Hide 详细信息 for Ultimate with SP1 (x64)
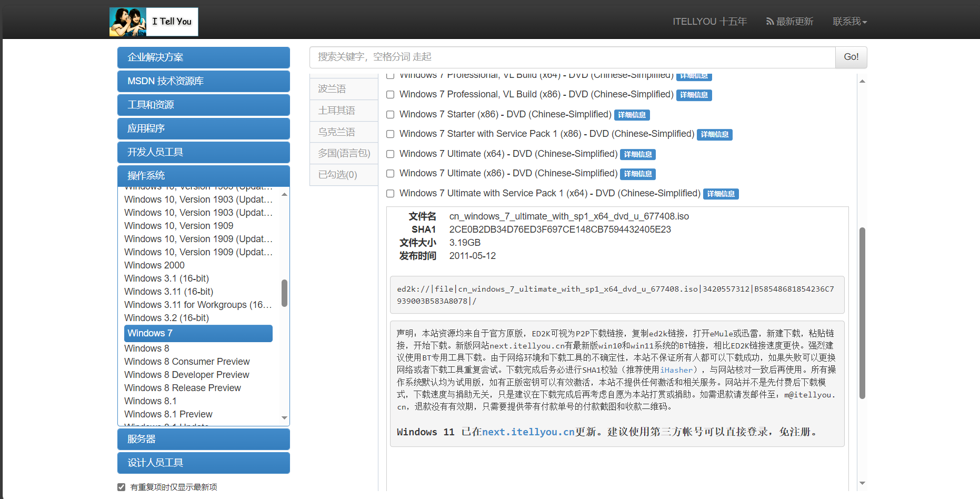The width and height of the screenshot is (980, 499). point(721,194)
